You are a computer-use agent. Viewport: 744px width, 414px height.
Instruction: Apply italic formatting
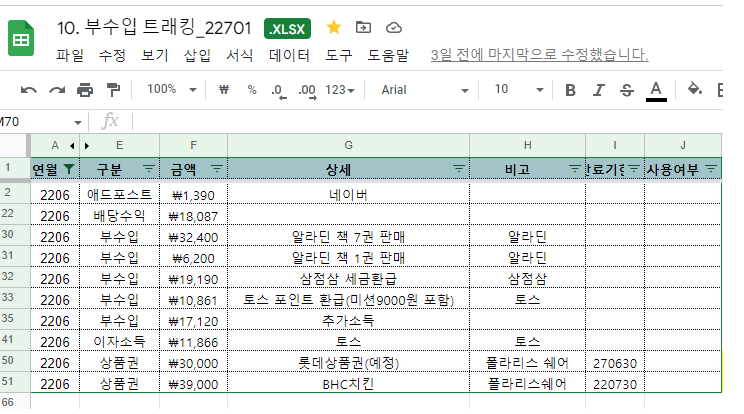pos(598,90)
